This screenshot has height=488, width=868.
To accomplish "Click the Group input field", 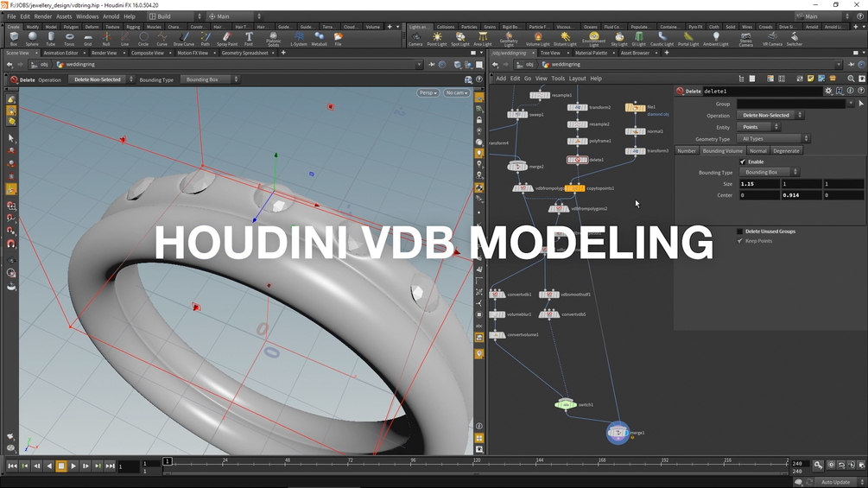I will coord(791,104).
